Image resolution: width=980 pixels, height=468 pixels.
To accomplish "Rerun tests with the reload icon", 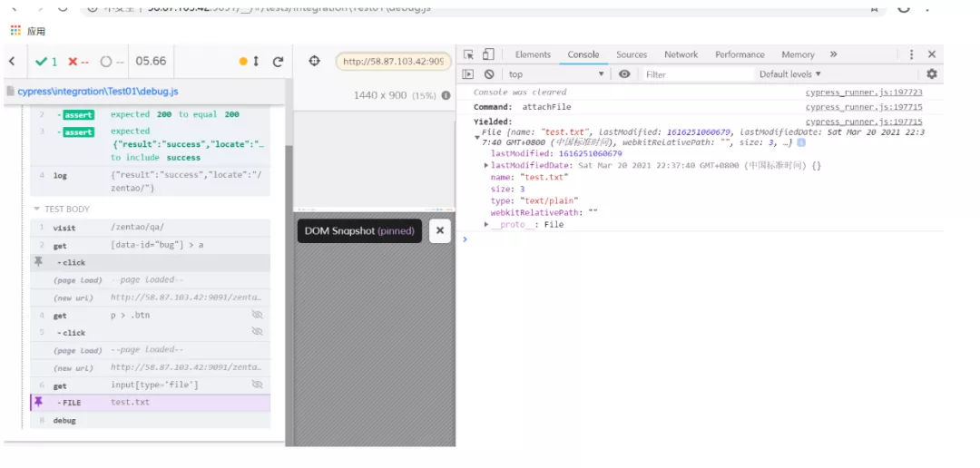I will (279, 62).
